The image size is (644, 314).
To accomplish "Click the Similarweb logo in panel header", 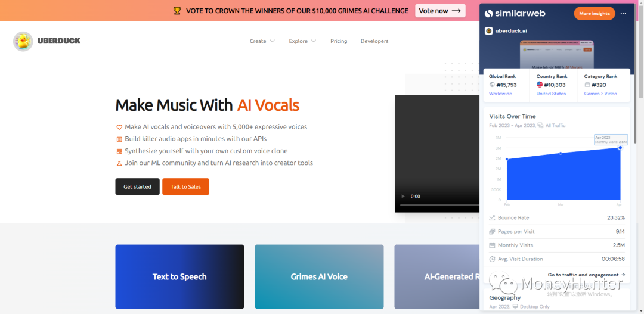I will click(x=515, y=14).
